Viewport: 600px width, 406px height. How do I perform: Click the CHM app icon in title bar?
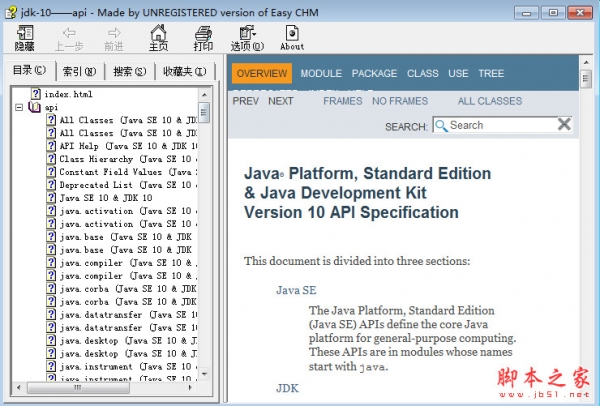[x=10, y=12]
